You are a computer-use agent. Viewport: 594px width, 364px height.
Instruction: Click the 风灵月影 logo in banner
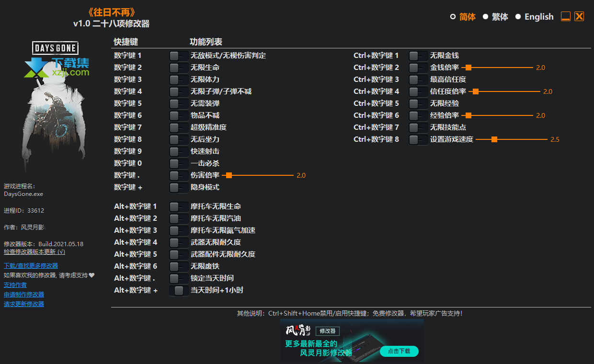298,330
